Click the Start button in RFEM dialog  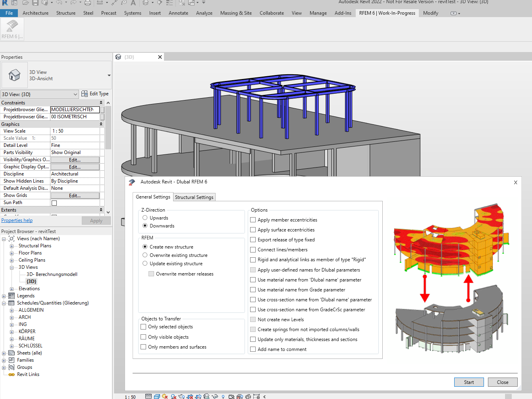[x=469, y=382]
